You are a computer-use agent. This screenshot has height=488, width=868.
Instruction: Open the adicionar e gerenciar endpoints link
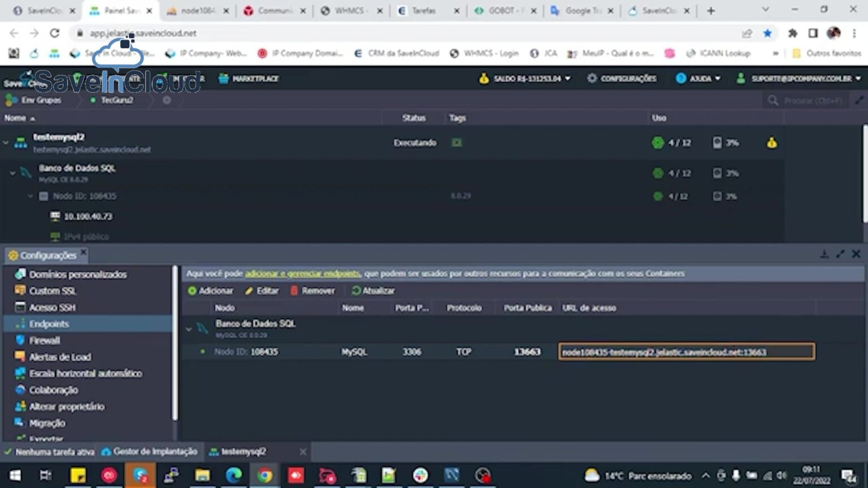click(302, 273)
